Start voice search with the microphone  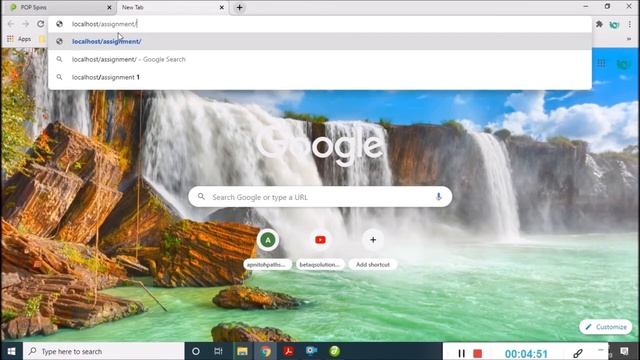(x=438, y=197)
